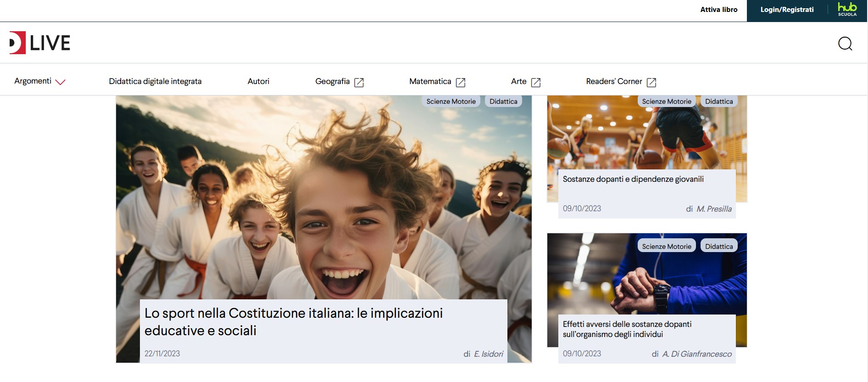The height and width of the screenshot is (382, 868).
Task: Click Didattica tag on judo kids image
Action: (x=503, y=101)
